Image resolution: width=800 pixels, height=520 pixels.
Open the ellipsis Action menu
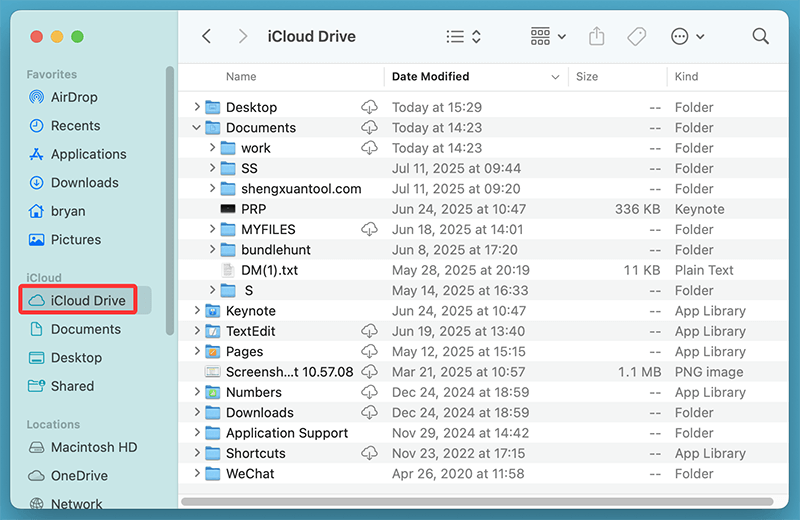click(x=687, y=36)
